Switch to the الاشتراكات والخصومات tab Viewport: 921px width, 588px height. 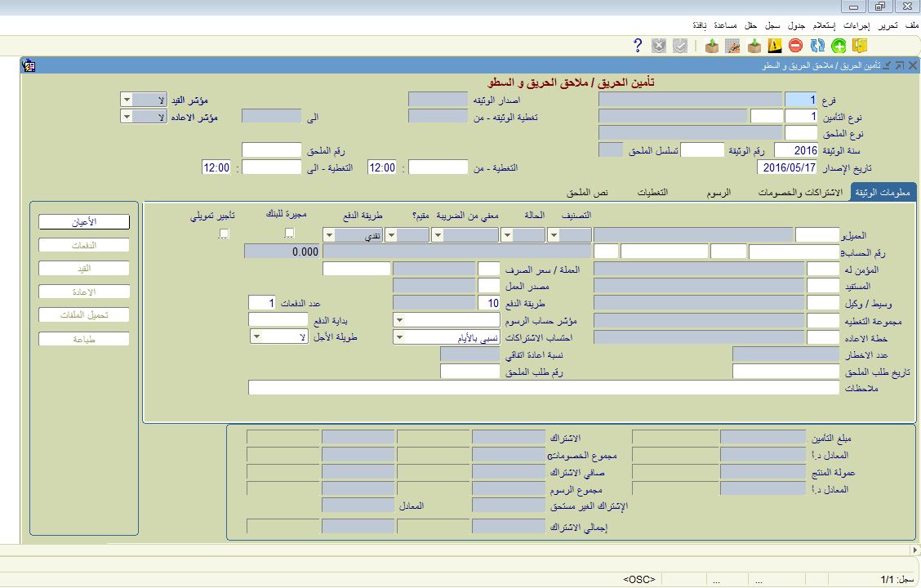799,193
